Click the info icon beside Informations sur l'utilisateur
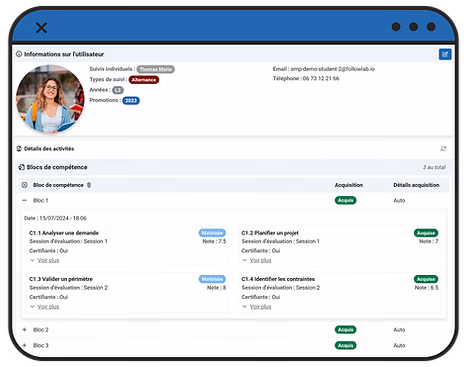The image size is (467, 367). click(x=19, y=54)
